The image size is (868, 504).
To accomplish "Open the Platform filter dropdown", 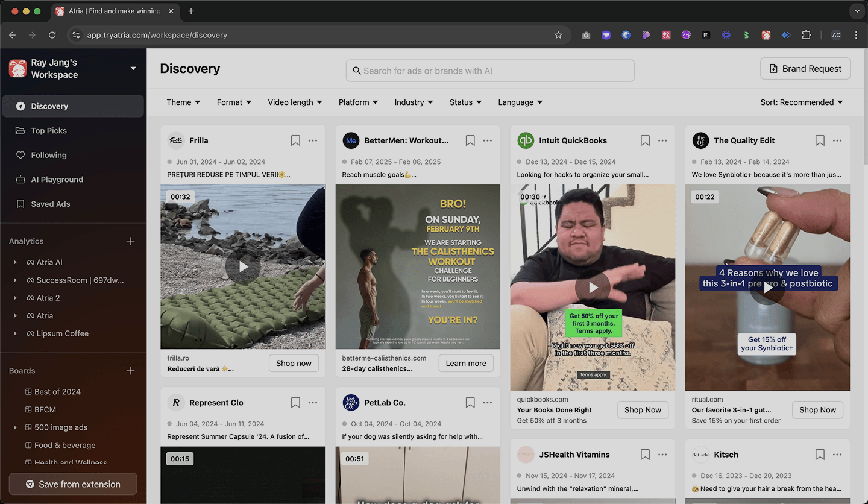I will click(358, 102).
